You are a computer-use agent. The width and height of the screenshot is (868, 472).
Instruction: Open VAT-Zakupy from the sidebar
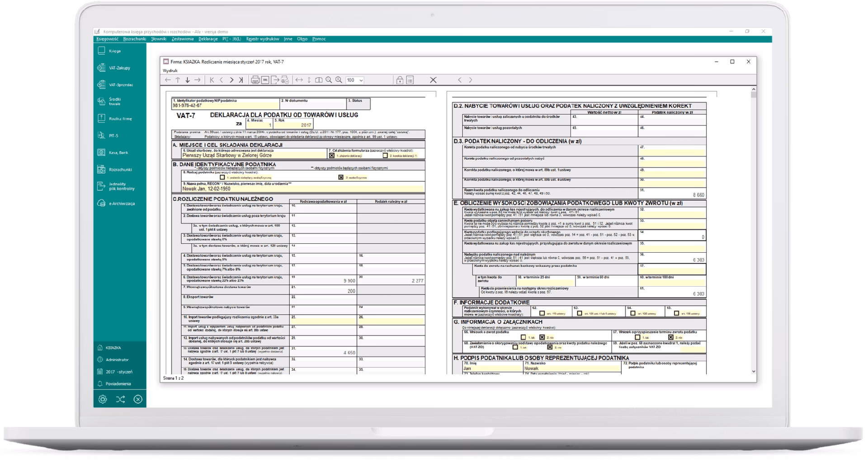tap(119, 68)
